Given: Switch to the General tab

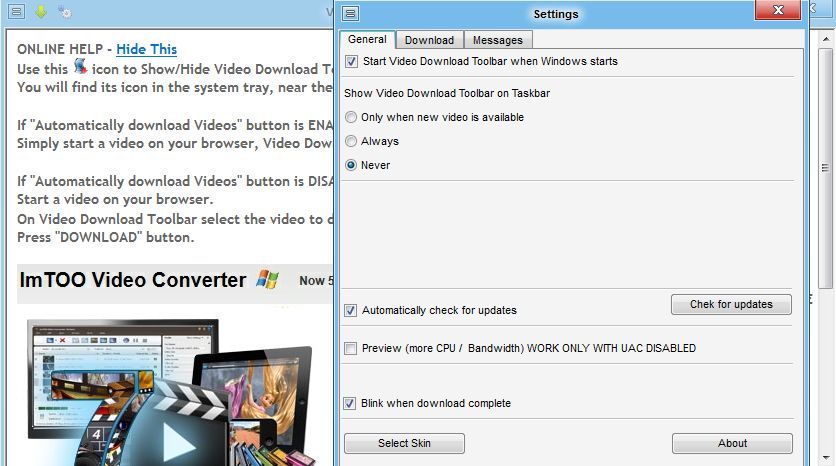Looking at the screenshot, I should 367,39.
